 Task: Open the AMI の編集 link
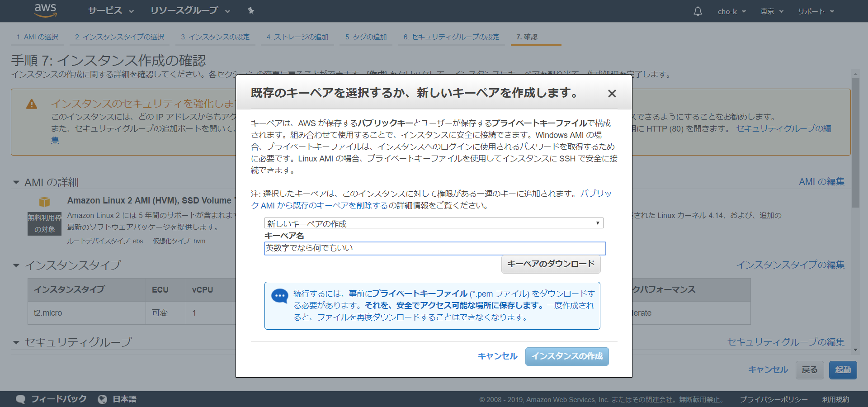point(821,182)
